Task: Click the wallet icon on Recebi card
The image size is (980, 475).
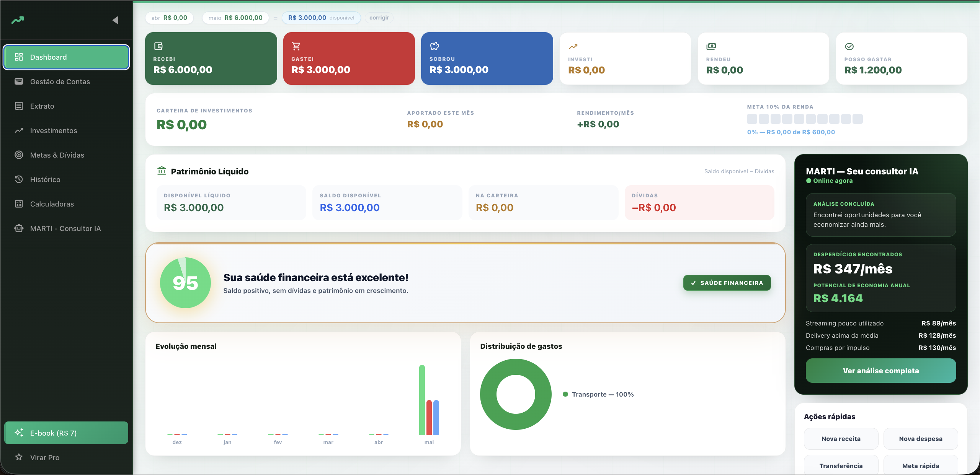Action: click(x=158, y=46)
